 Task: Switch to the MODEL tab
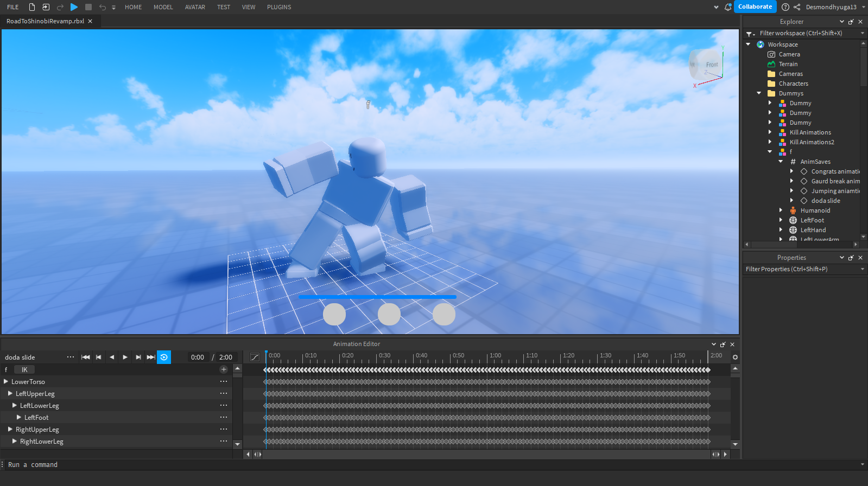(163, 7)
